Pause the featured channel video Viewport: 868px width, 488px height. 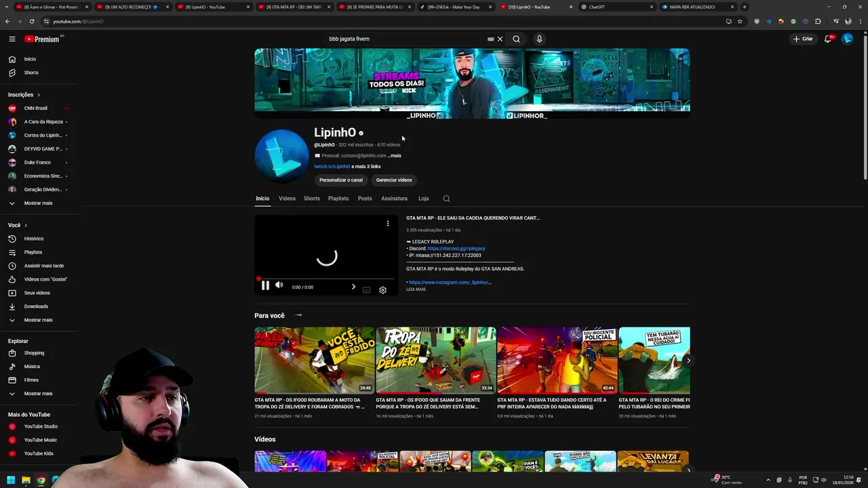[x=265, y=286]
